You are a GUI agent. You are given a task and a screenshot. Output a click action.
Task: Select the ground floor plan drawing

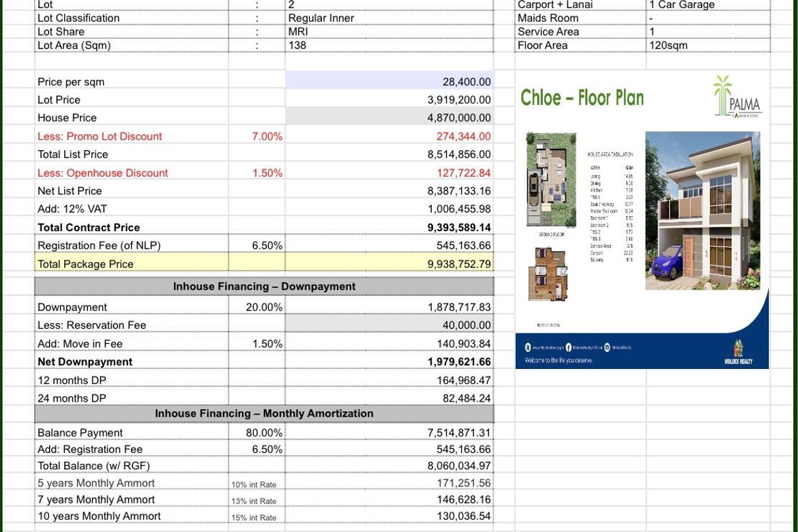pos(551,179)
